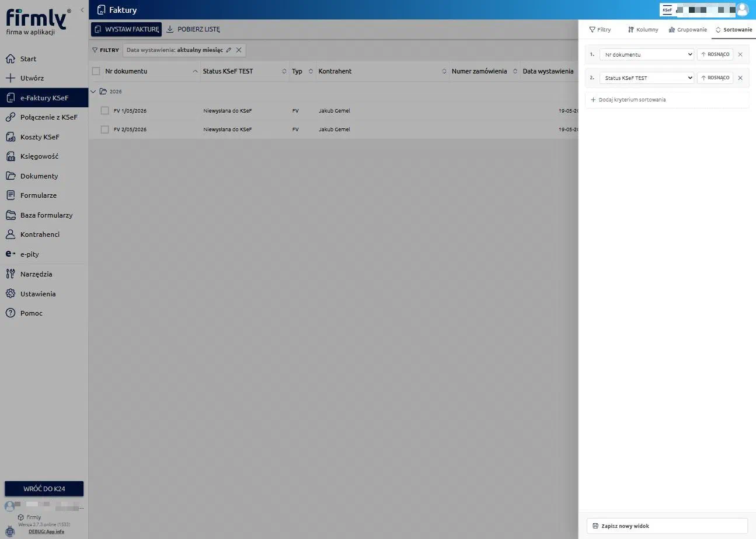Viewport: 756px width, 539px height.
Task: Open the Narzędzia tools icon
Action: point(10,274)
